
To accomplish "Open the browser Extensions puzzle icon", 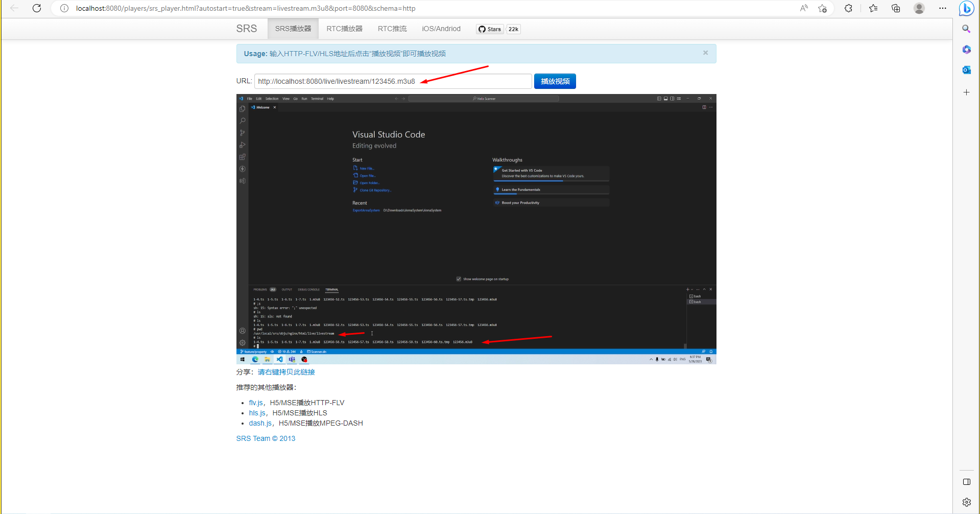I will (x=848, y=8).
